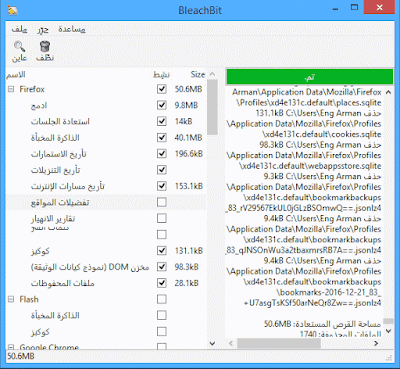Click the عاين (Preview) magnifier icon

(19, 46)
